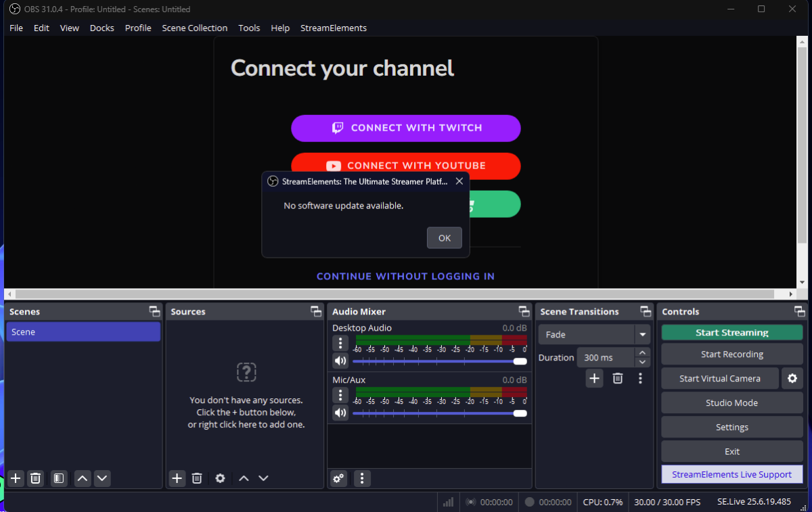Remove transition with trash icon
This screenshot has height=512, width=812.
(x=618, y=378)
